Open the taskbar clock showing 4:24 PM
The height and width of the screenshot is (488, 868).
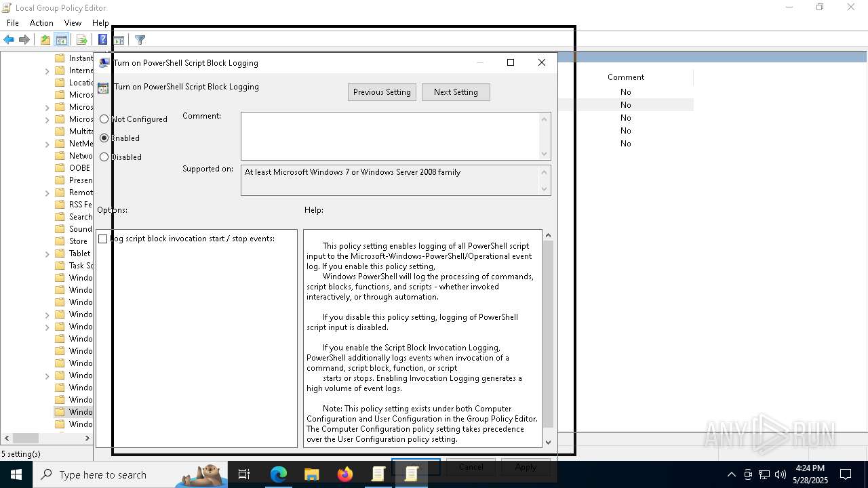811,474
